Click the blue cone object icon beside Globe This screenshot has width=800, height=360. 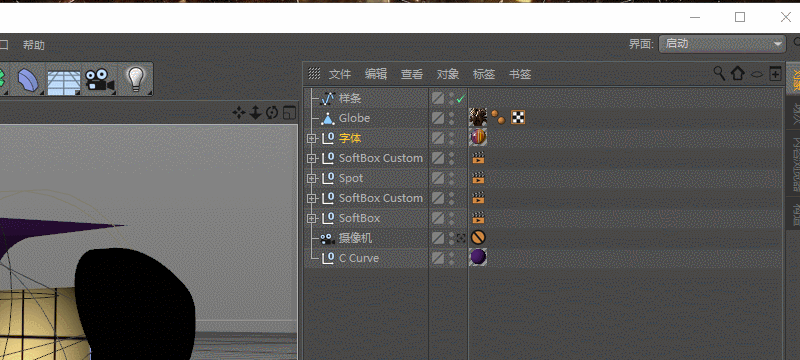pyautogui.click(x=328, y=118)
